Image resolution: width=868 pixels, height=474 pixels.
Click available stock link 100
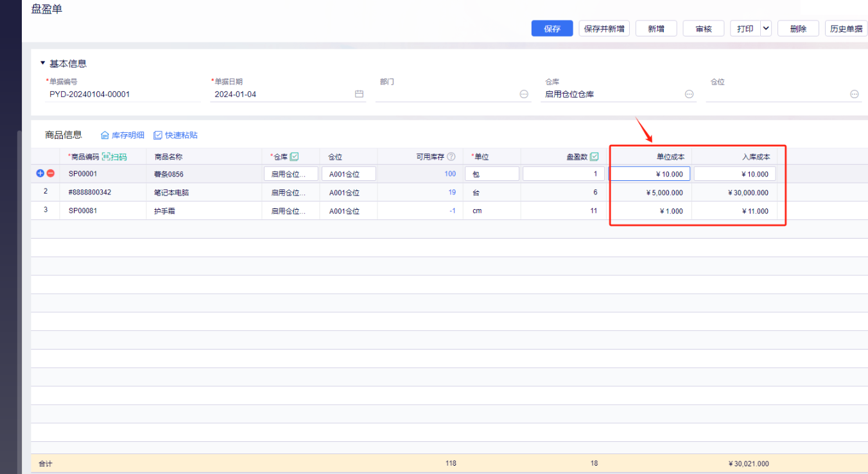[450, 174]
